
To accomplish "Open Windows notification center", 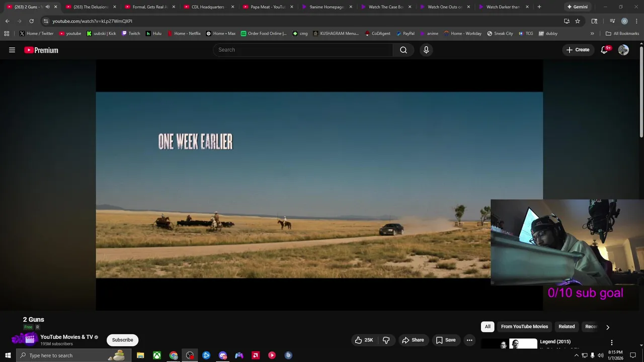I will [x=633, y=355].
